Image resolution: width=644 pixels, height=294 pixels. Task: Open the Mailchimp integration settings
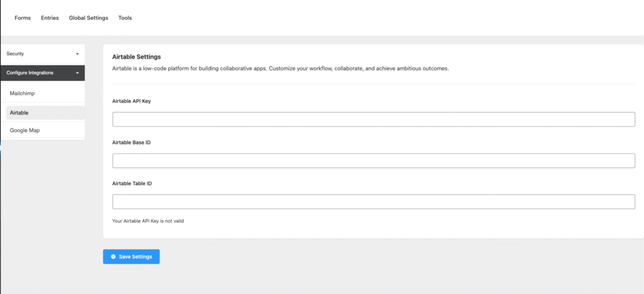[22, 93]
